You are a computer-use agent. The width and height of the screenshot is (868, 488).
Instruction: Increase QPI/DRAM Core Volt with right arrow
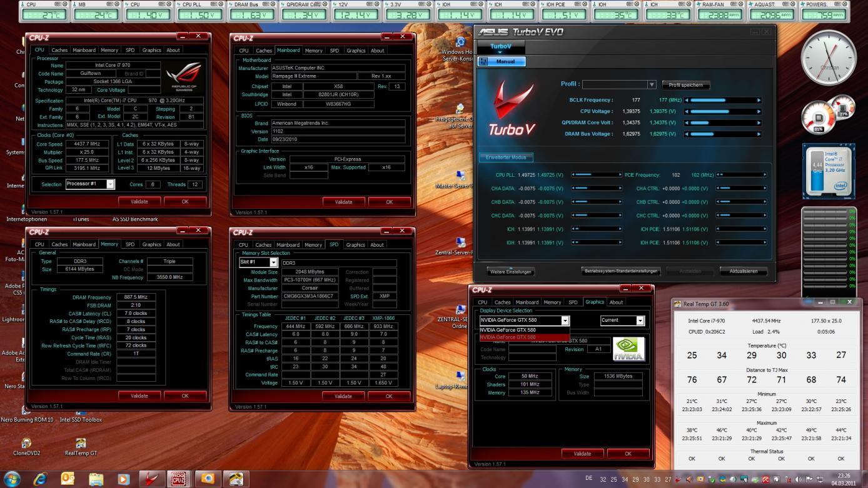pos(759,122)
